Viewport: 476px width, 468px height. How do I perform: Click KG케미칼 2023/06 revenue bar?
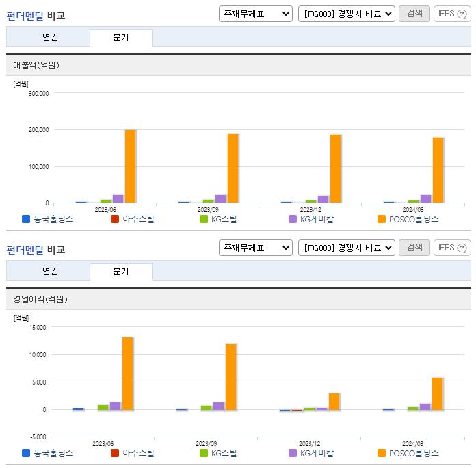pos(118,198)
